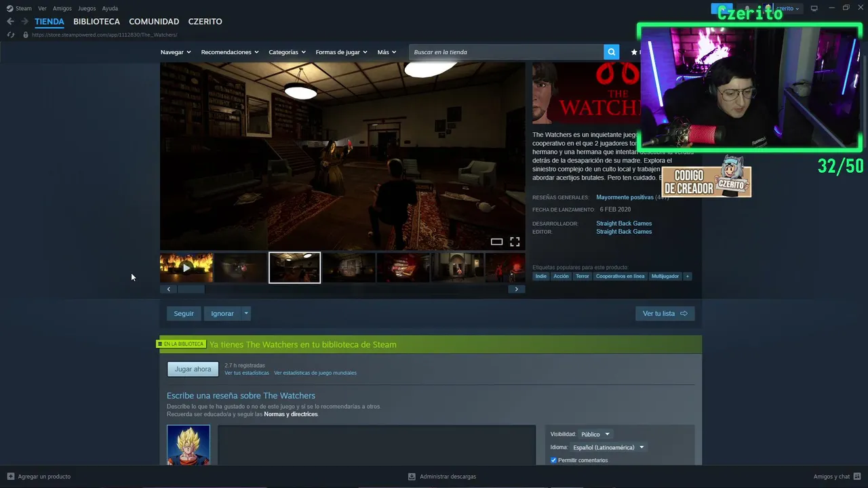The height and width of the screenshot is (488, 868).
Task: Open editor link Straight Back Games
Action: coord(624,232)
